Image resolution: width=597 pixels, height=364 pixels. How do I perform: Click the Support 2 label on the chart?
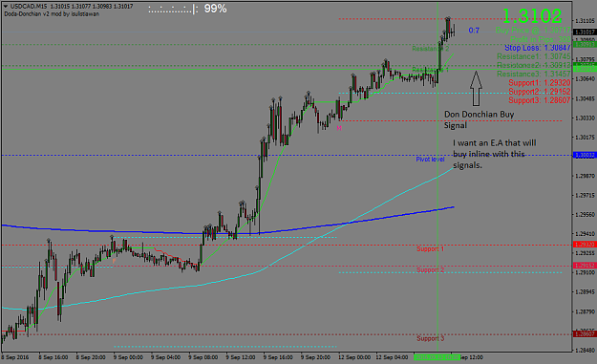430,270
